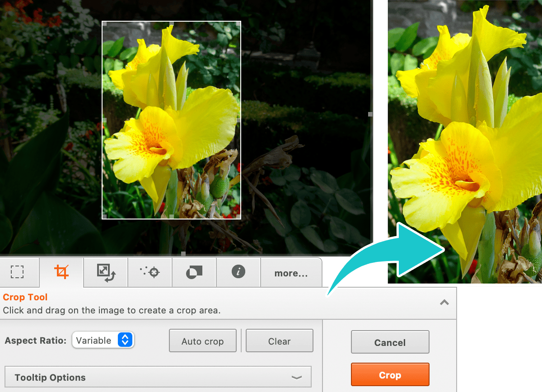Click the bottom-left corner crop handle

pyautogui.click(x=104, y=217)
